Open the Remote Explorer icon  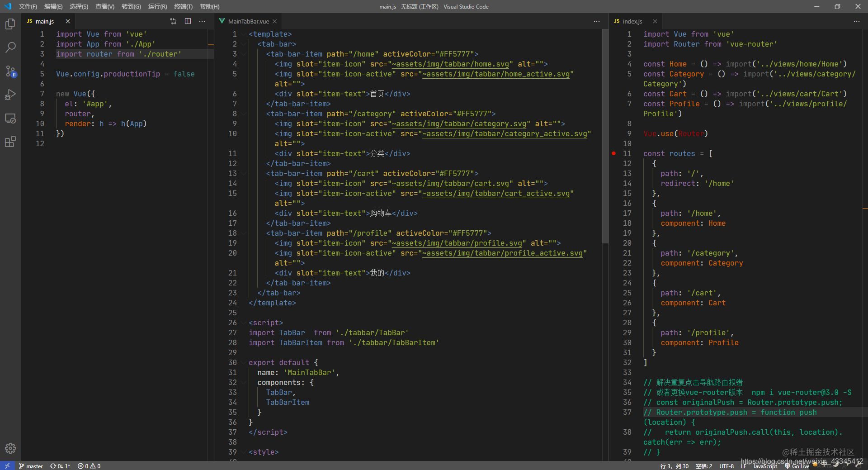(10, 118)
